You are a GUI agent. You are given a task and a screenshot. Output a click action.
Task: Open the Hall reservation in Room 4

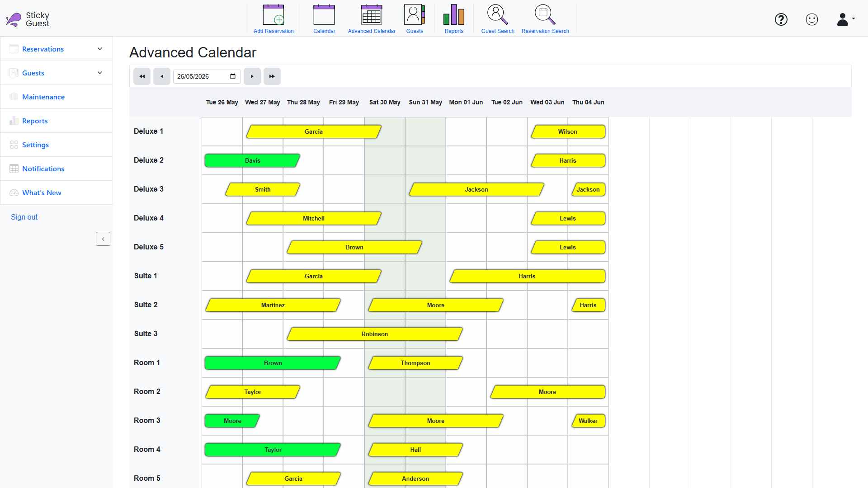[x=415, y=450]
